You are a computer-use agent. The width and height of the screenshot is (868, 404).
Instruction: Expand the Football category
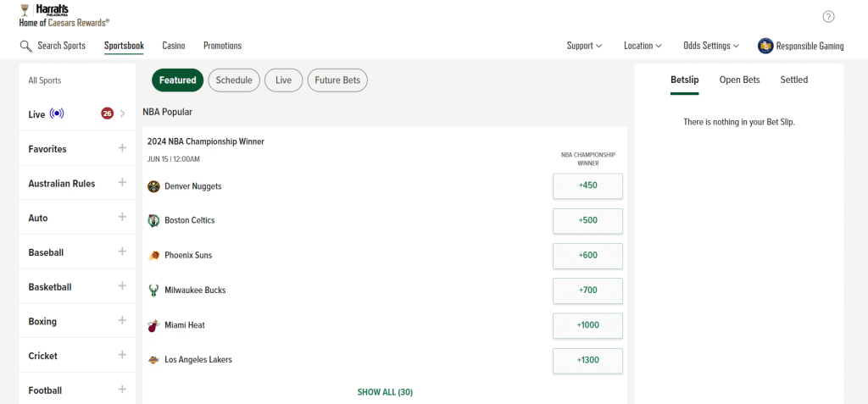[x=122, y=389]
